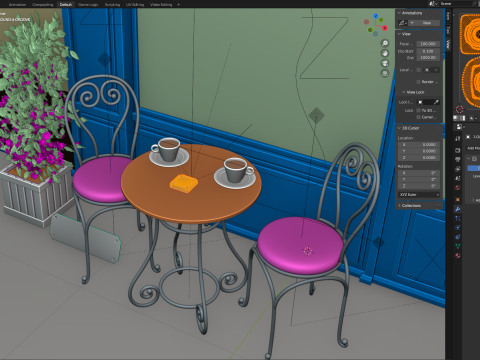The image size is (480, 360).
Task: Open the Game Logic workspace tab
Action: (x=88, y=5)
